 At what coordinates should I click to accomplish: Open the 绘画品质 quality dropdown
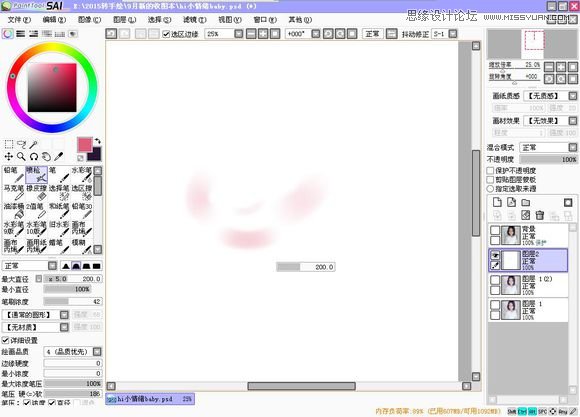click(97, 352)
